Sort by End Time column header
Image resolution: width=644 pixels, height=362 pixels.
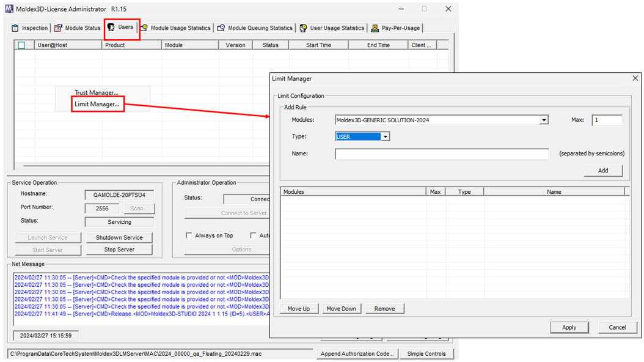(x=378, y=45)
